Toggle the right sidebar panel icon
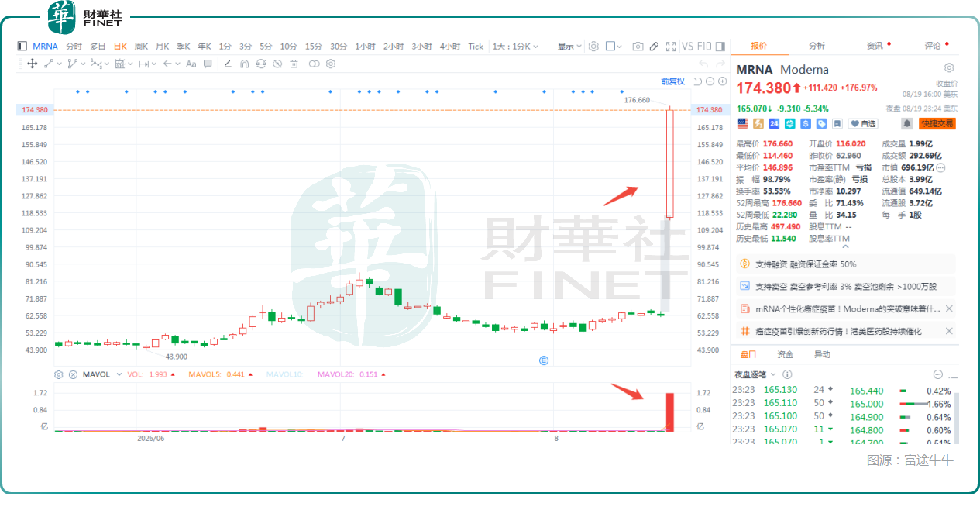Image resolution: width=980 pixels, height=510 pixels. point(720,46)
